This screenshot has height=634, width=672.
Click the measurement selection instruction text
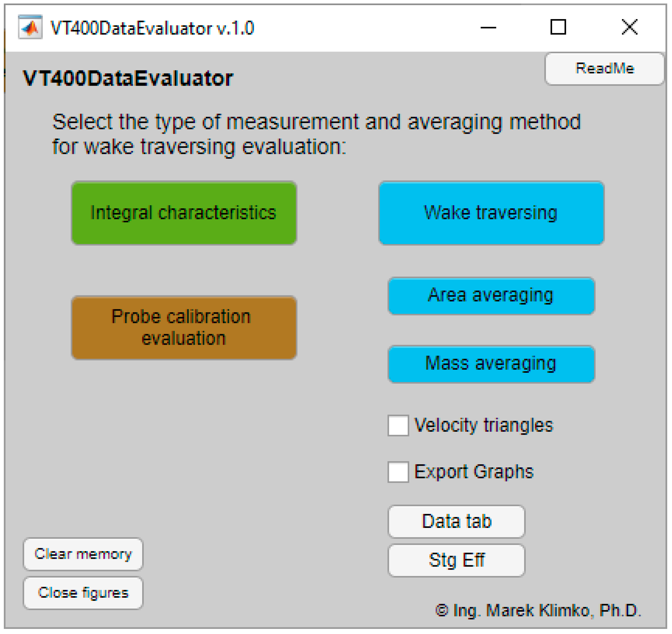click(316, 134)
